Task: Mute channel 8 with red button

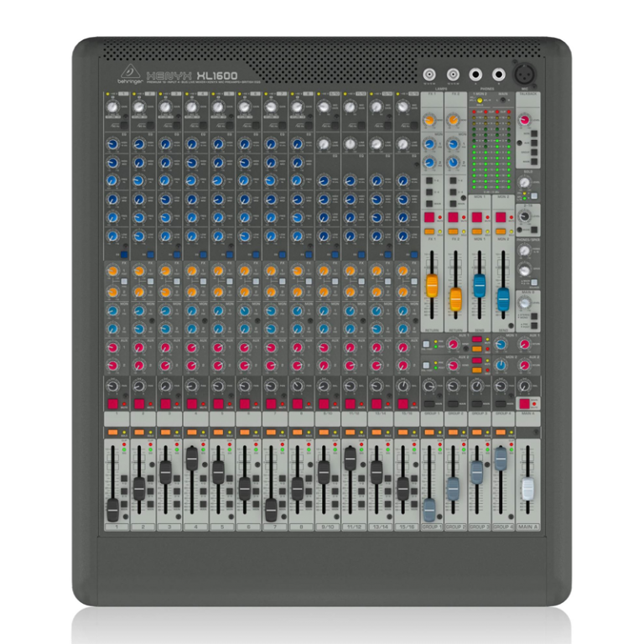Action: pos(297,403)
